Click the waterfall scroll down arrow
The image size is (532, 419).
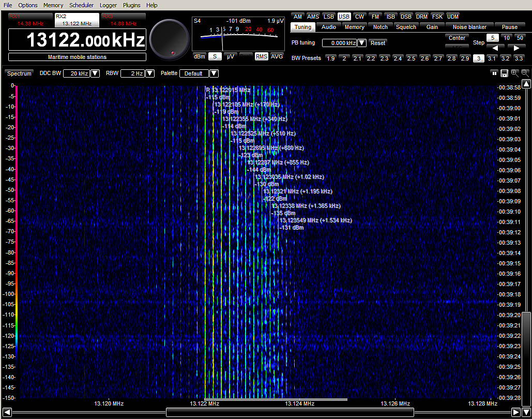click(526, 412)
